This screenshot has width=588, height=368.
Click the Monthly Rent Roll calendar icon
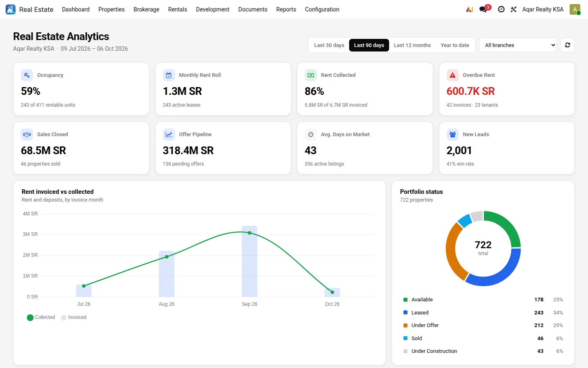pos(169,75)
